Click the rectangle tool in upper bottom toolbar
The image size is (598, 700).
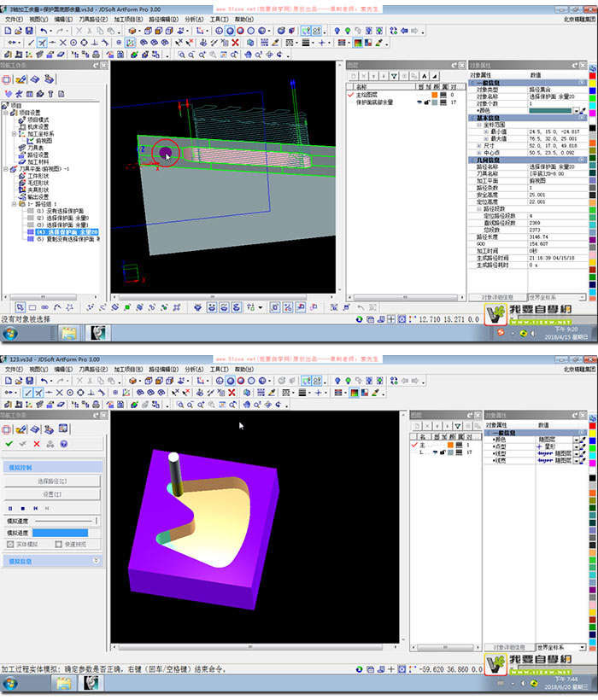pos(32,307)
